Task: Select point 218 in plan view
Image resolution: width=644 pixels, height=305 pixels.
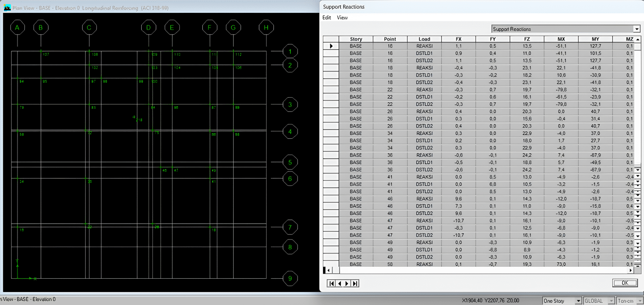Action: [134, 117]
